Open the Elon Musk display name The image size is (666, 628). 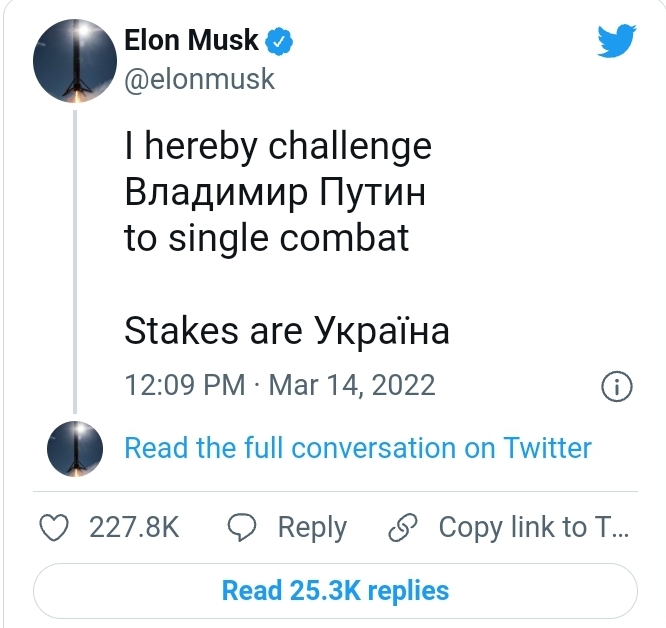coord(191,42)
